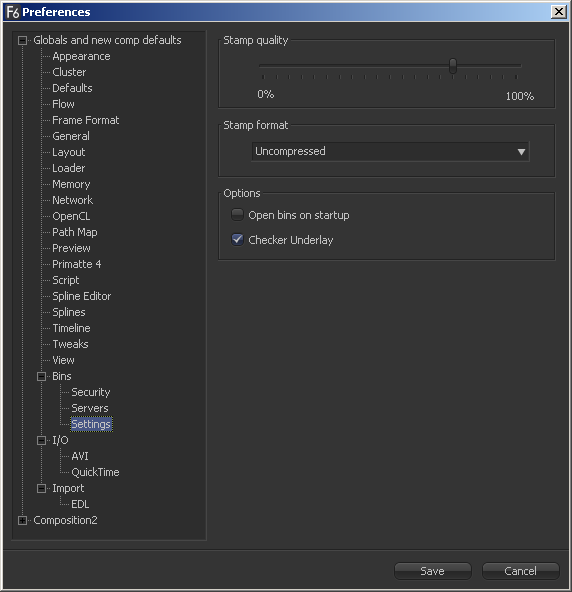The image size is (572, 592).
Task: Enable Open bins on startup checkbox
Action: 237,214
